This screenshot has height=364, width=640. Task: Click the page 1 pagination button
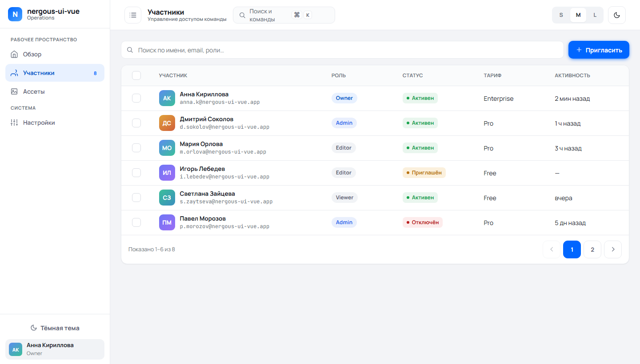click(x=572, y=249)
